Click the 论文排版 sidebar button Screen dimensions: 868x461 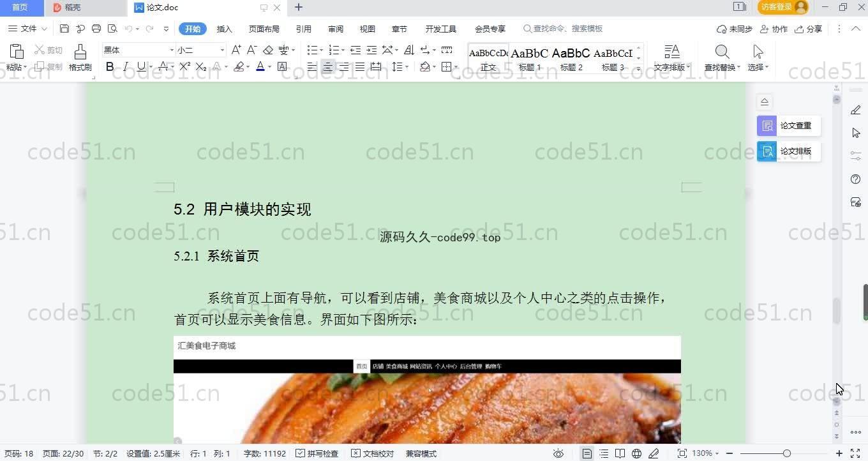click(x=789, y=151)
